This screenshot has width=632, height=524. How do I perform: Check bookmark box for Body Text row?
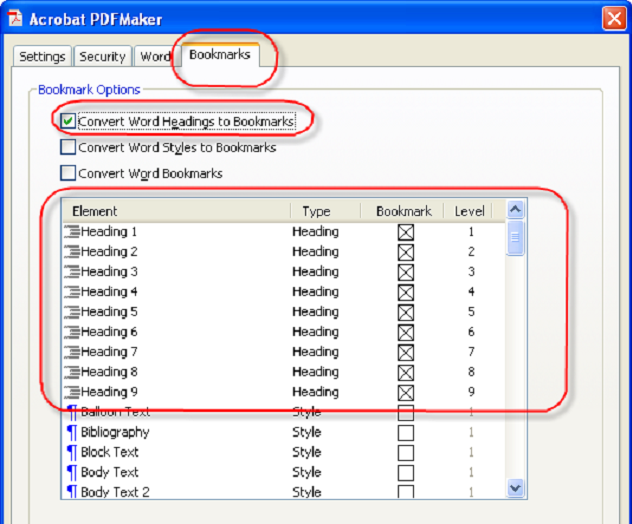point(405,472)
